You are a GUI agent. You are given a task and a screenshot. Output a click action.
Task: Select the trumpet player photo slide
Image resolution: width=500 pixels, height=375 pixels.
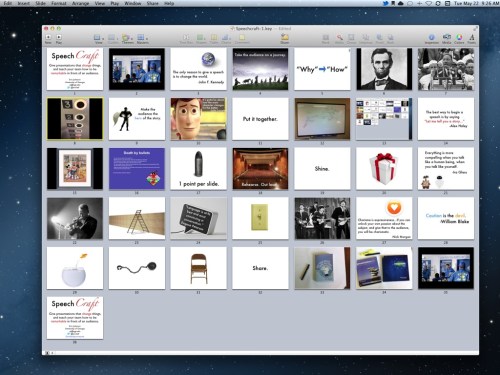(75, 218)
